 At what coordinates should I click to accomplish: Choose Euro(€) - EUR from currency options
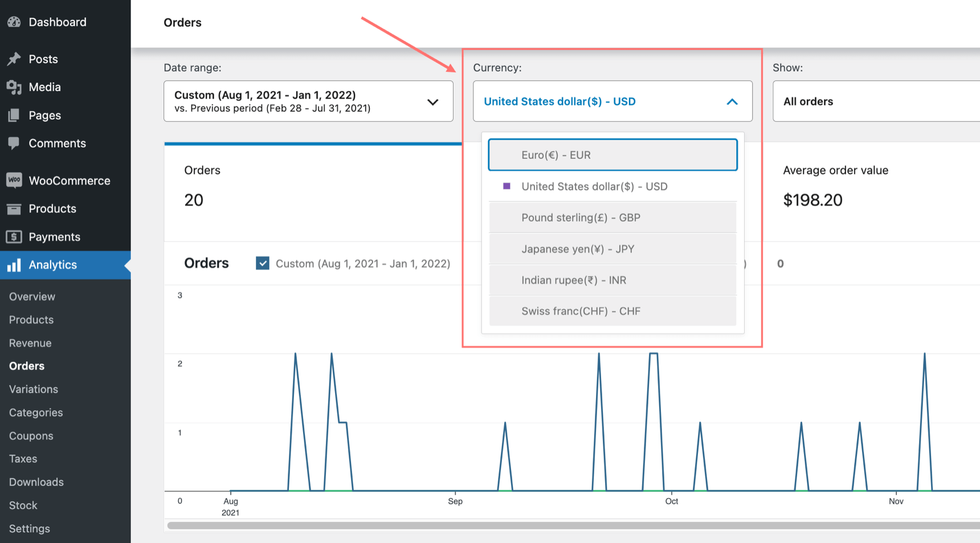click(x=556, y=154)
